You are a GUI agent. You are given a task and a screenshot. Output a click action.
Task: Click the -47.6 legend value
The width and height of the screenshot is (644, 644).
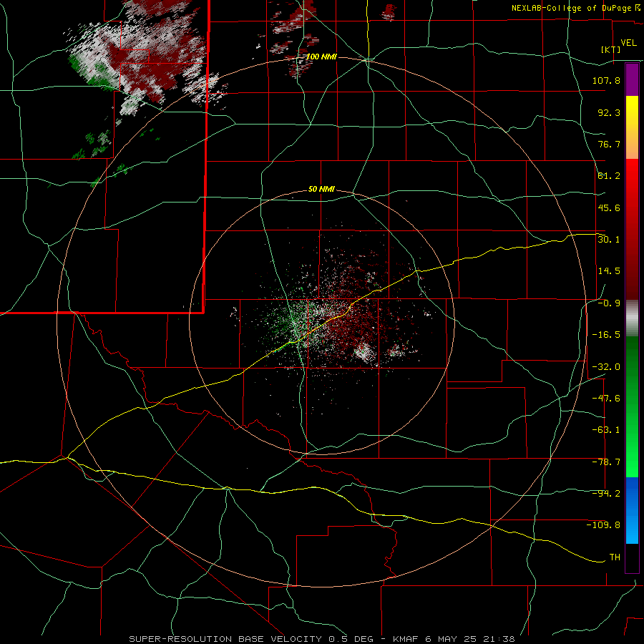pos(606,399)
